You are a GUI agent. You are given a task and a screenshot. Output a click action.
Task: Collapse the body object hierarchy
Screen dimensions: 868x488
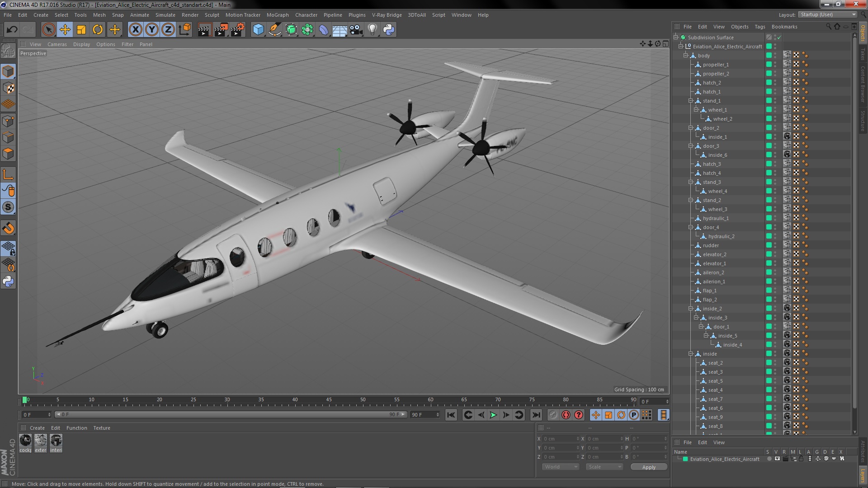coord(686,56)
